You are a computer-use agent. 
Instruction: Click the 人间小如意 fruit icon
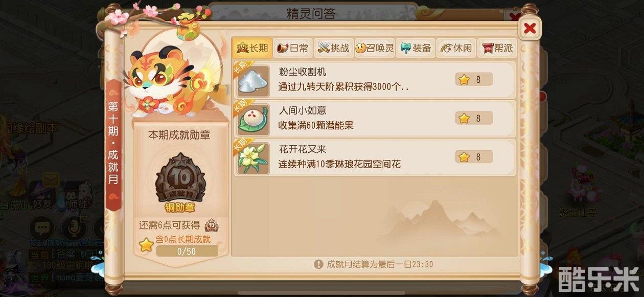254,119
